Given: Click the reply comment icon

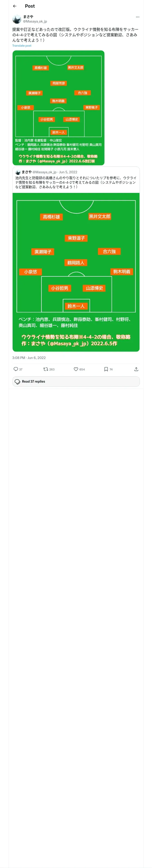Looking at the screenshot, I should [16, 369].
